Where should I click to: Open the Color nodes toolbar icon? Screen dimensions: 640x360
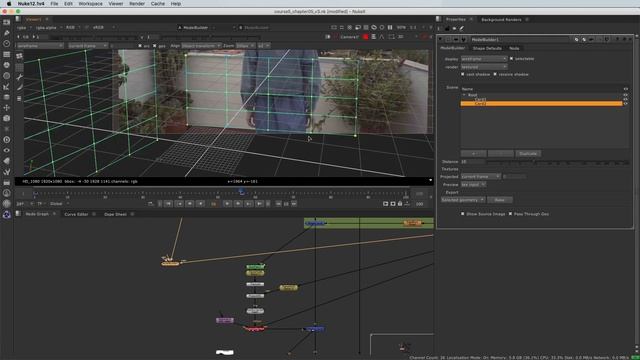pos(7,65)
